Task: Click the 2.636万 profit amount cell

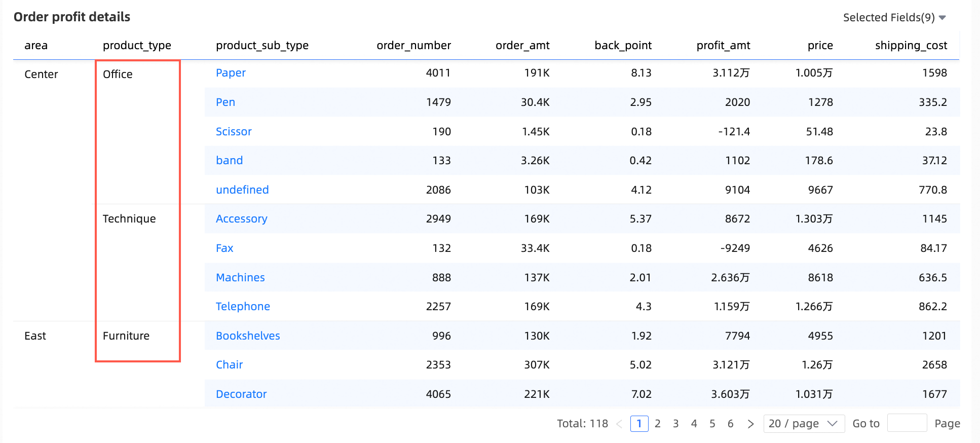Action: (730, 277)
